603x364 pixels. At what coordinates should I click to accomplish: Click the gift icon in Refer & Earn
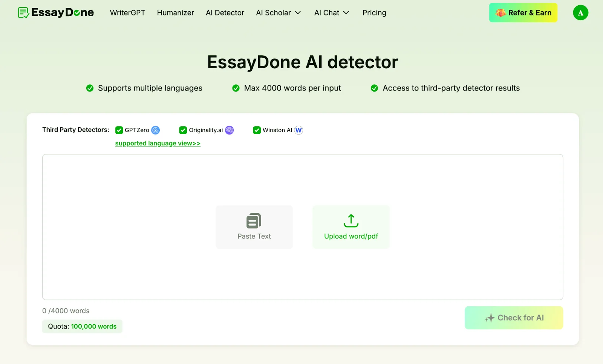[x=500, y=13]
